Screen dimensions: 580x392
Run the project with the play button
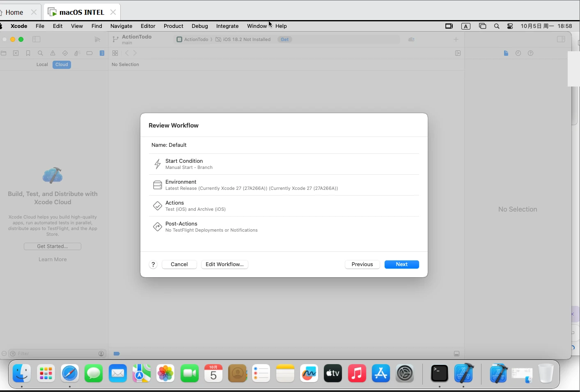(97, 39)
